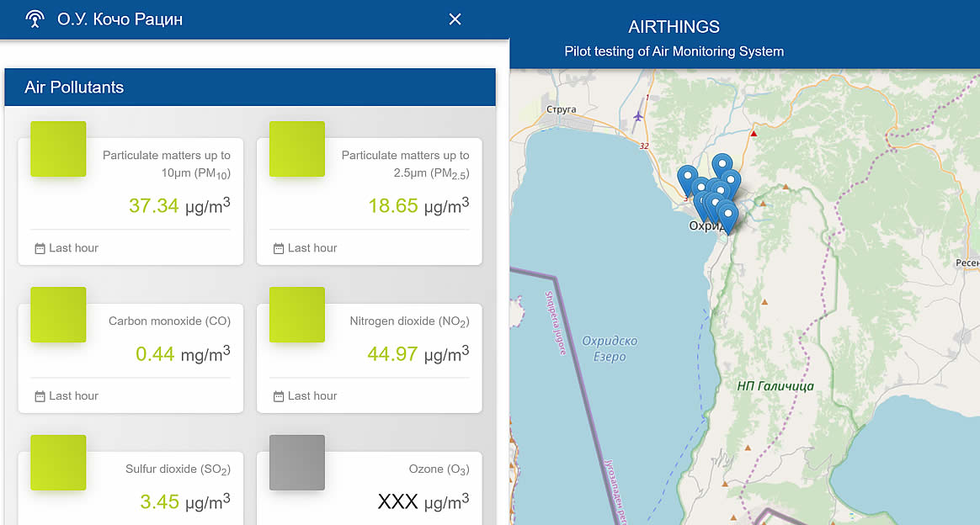The image size is (980, 525).
Task: Open 'Last hour' in the PM10 card
Action: 74,248
